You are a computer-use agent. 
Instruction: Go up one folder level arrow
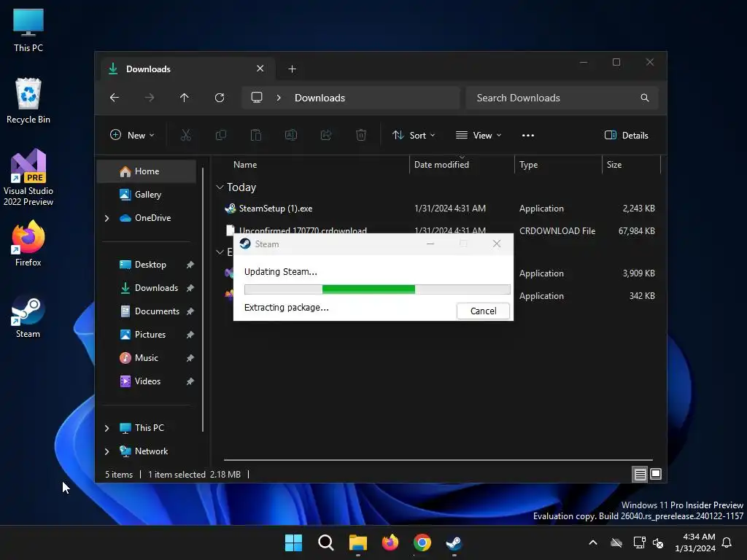tap(185, 98)
